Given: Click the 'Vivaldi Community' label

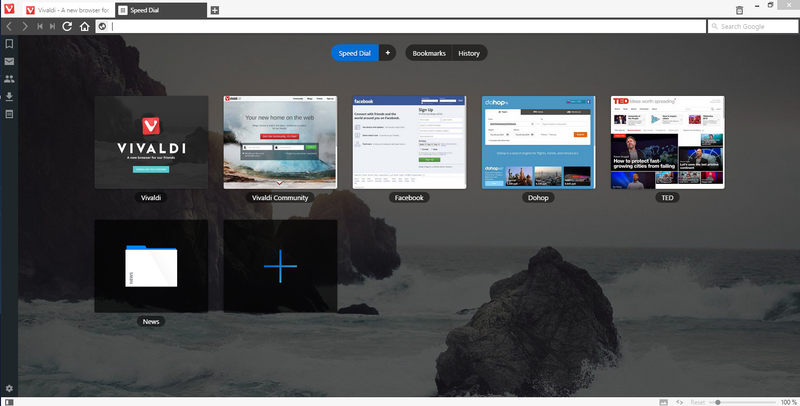Looking at the screenshot, I should [280, 197].
